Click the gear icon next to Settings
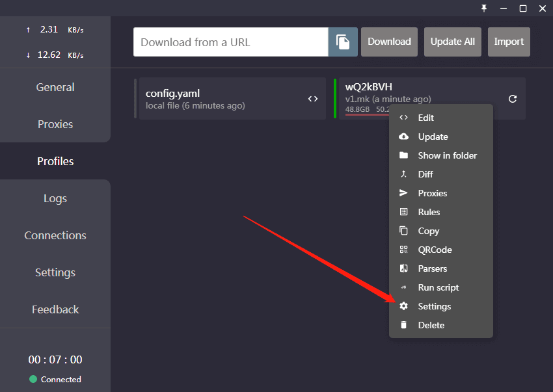Screen dimensions: 553x392 [x=403, y=306]
